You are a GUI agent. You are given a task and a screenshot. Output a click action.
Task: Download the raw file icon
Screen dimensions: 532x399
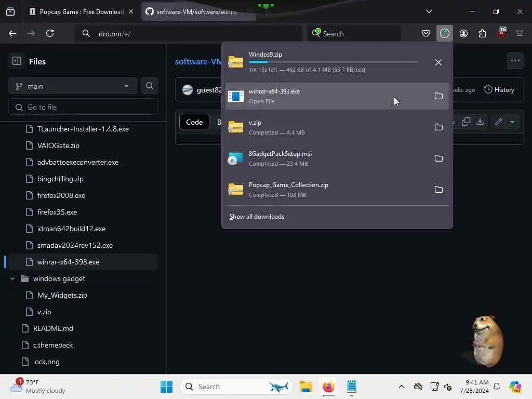(480, 122)
